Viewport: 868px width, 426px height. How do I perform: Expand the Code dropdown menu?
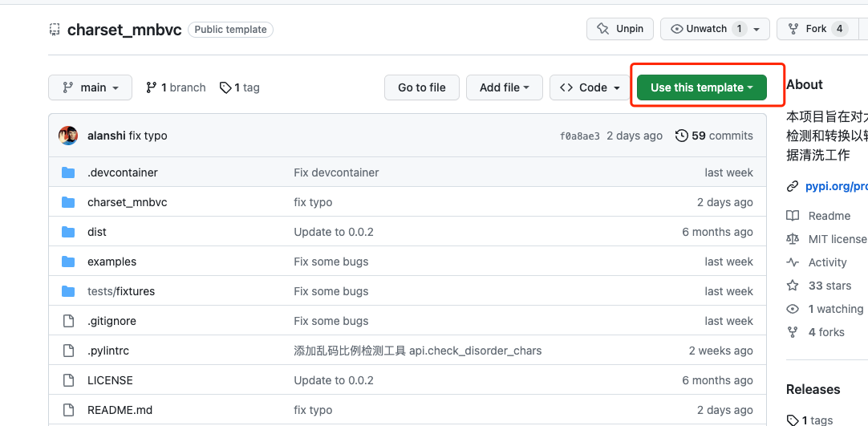[x=590, y=87]
